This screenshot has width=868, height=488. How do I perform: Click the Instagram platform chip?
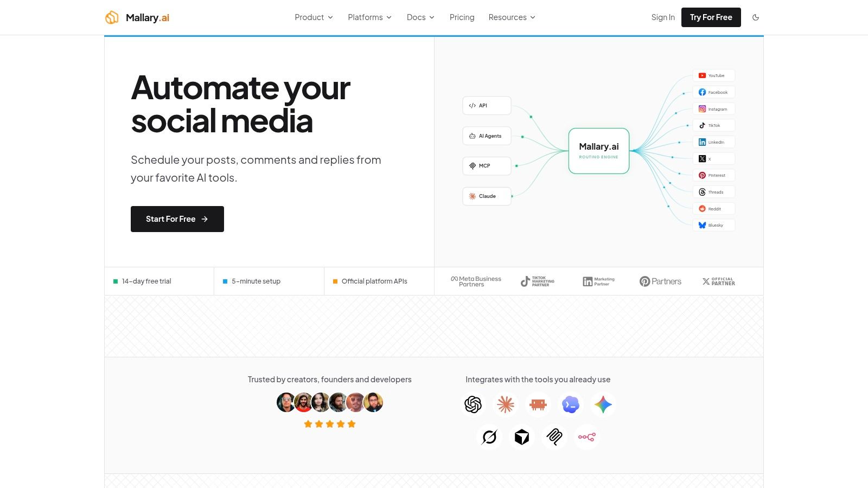pyautogui.click(x=714, y=109)
